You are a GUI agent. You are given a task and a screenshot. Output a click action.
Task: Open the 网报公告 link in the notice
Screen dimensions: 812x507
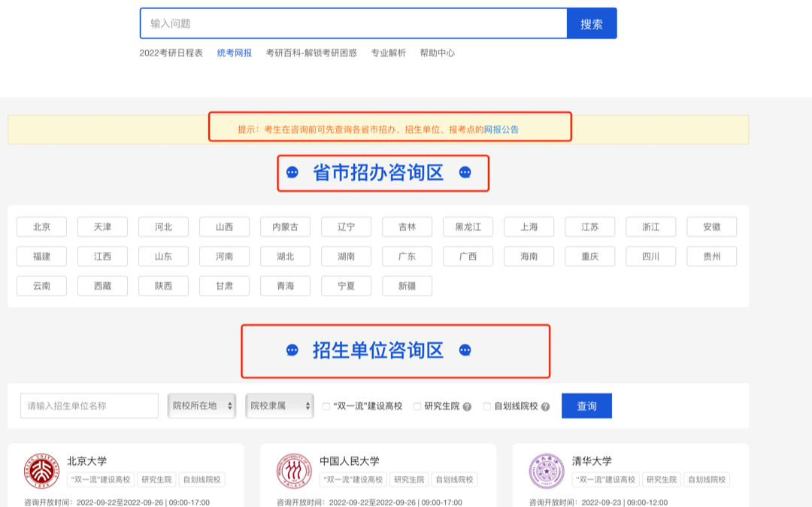click(x=501, y=129)
